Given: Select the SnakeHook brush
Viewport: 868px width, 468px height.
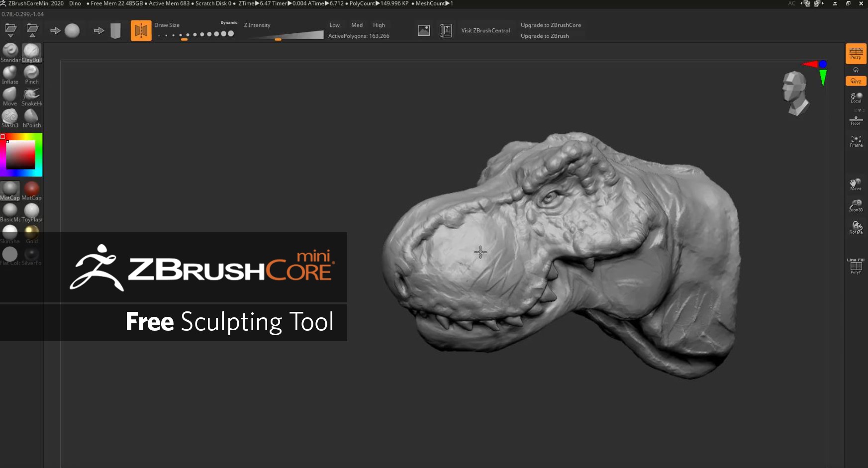Looking at the screenshot, I should coord(31,95).
